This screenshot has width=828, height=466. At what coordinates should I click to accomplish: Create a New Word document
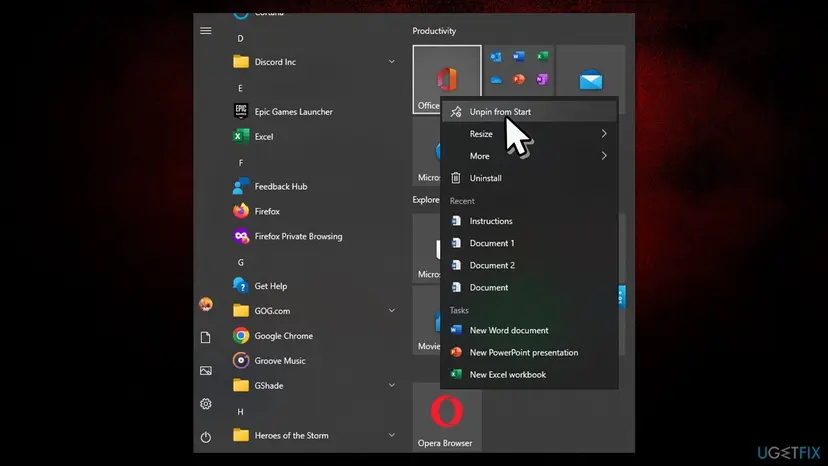(x=529, y=330)
